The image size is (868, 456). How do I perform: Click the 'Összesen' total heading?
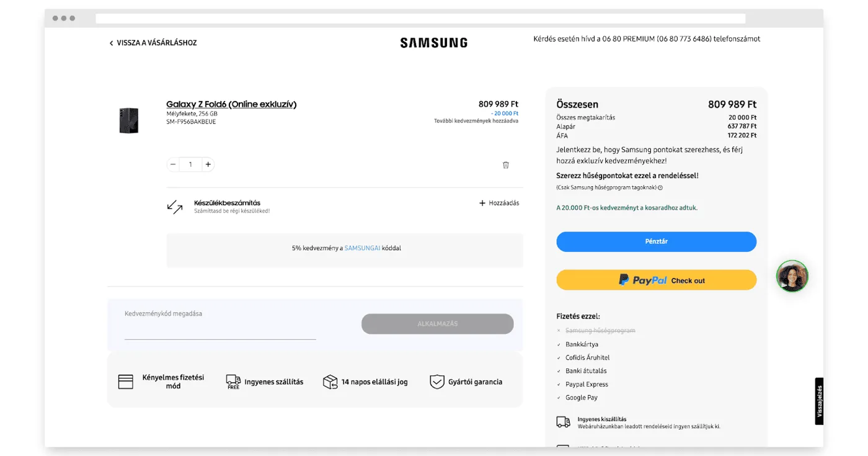point(577,104)
